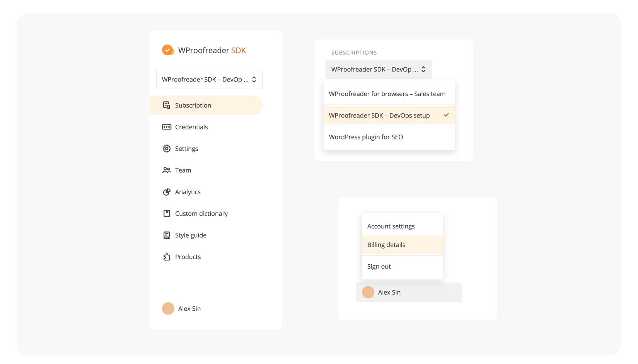The image size is (638, 364).
Task: Click the WProofreader SDK title text
Action: pos(212,50)
